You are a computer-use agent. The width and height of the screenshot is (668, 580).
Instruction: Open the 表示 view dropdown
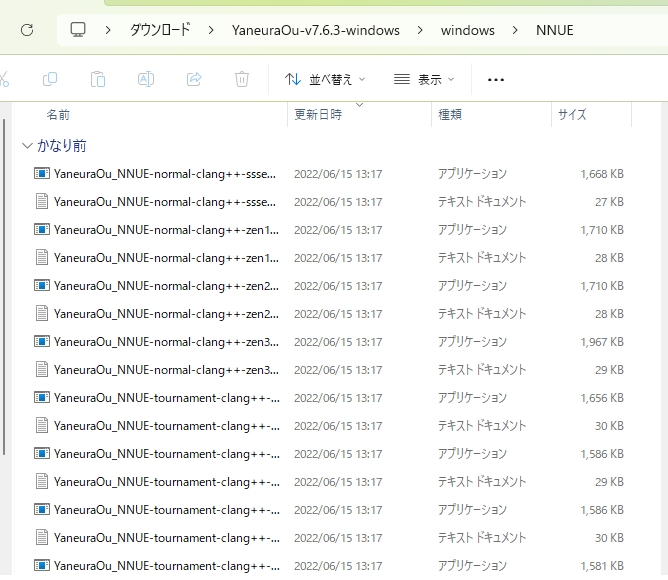coord(424,79)
